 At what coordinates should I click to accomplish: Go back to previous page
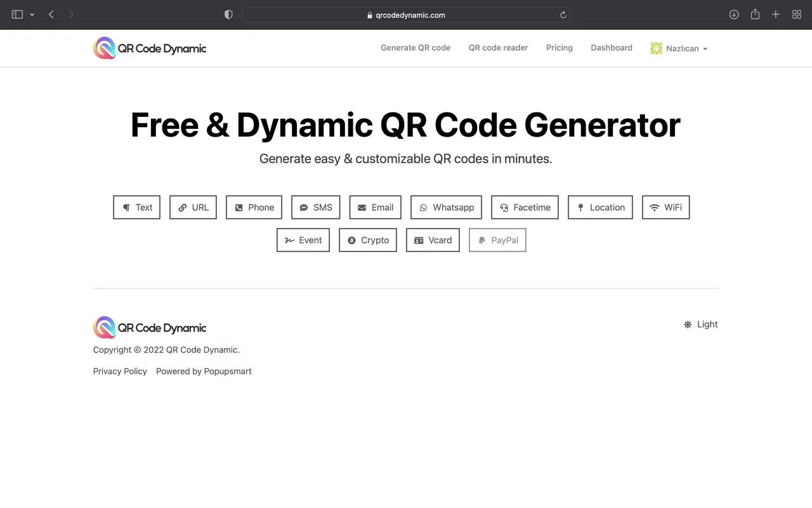(51, 15)
